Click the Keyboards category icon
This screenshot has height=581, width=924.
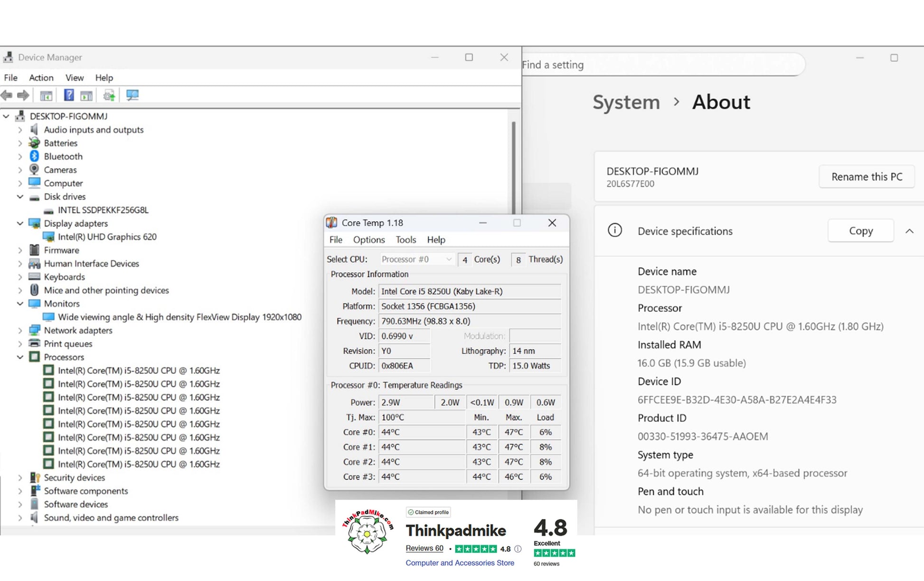[34, 276]
